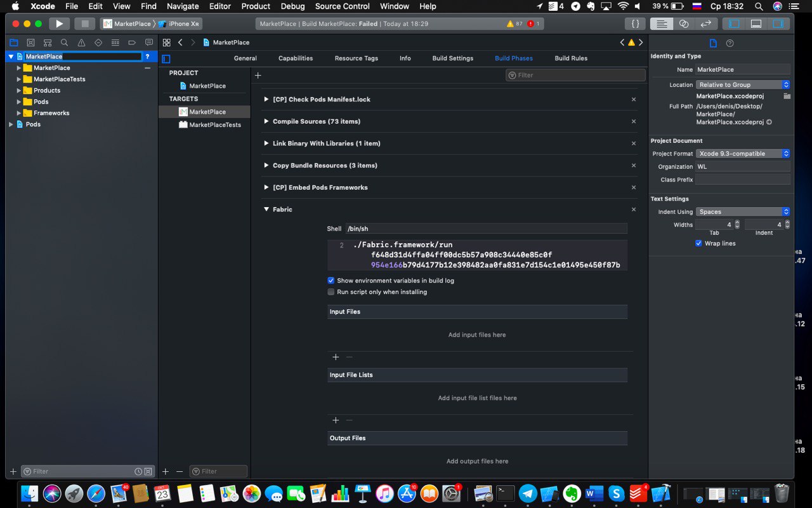Screen dimensions: 812x508
Task: Enable Run script only when installing
Action: point(331,292)
